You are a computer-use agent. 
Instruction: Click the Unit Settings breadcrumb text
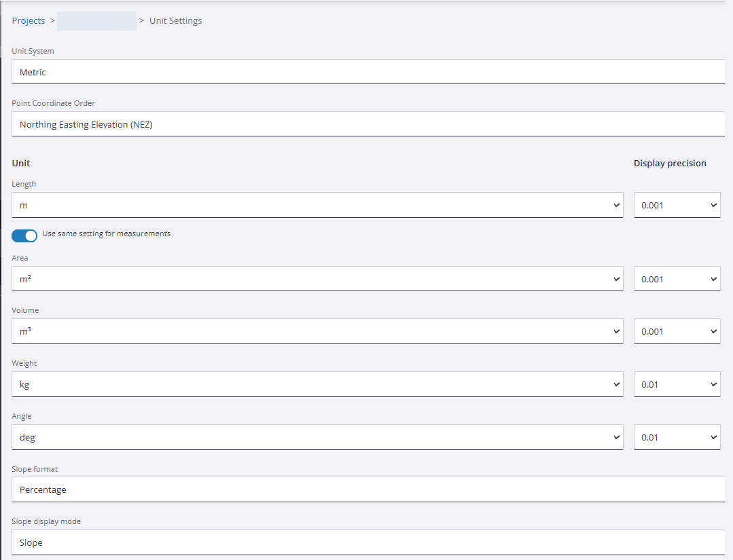pos(175,21)
